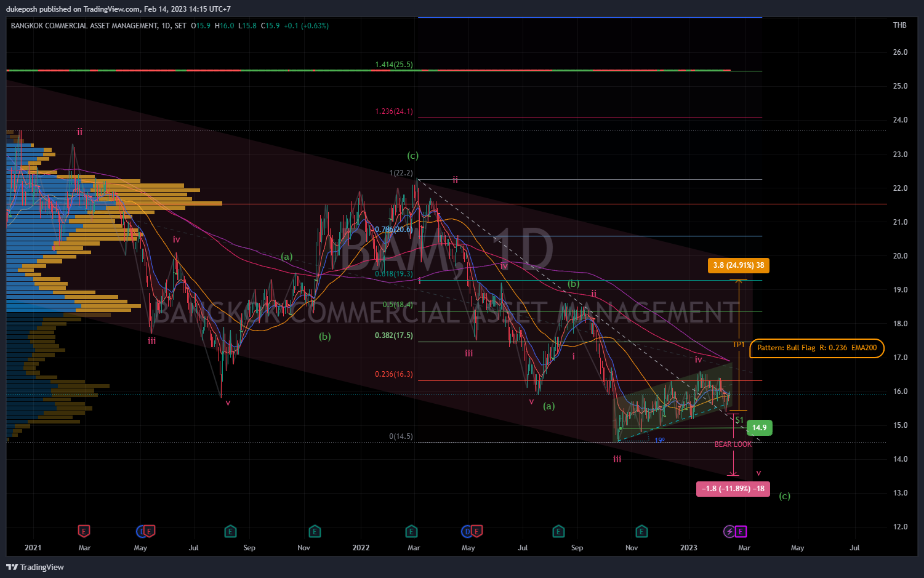
Task: Click the open value O15.9
Action: (x=201, y=26)
